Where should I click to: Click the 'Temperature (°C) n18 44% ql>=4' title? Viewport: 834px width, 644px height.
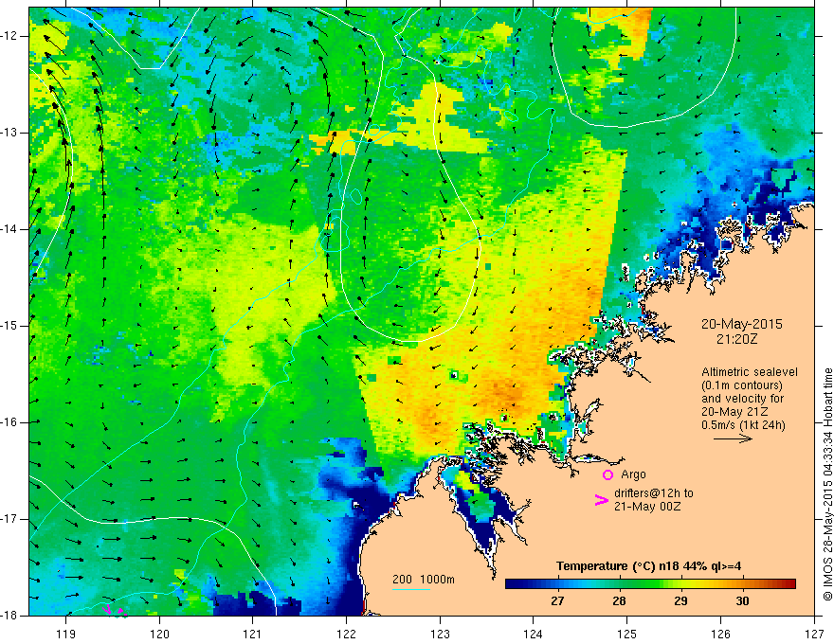click(x=649, y=566)
